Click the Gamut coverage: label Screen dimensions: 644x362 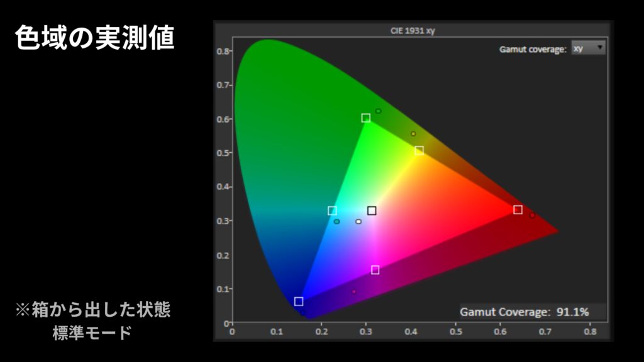[533, 49]
